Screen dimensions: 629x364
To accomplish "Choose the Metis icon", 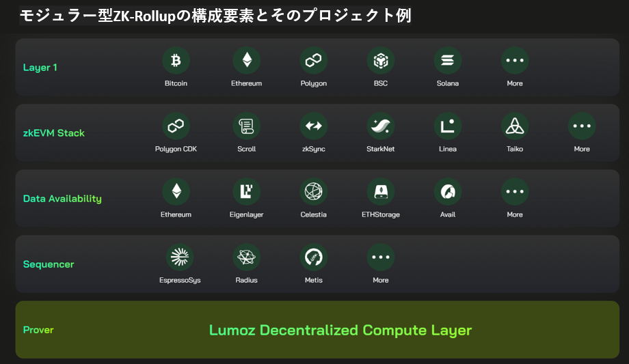I will coord(314,257).
